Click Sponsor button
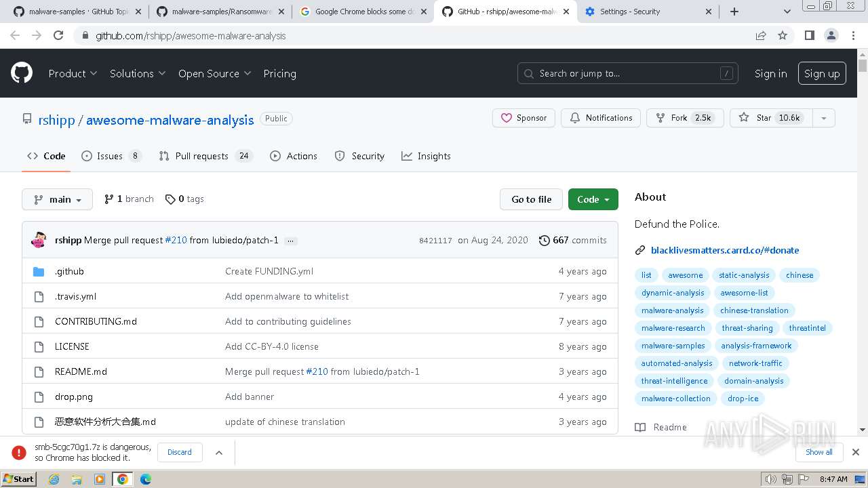The width and height of the screenshot is (868, 488). [x=524, y=118]
